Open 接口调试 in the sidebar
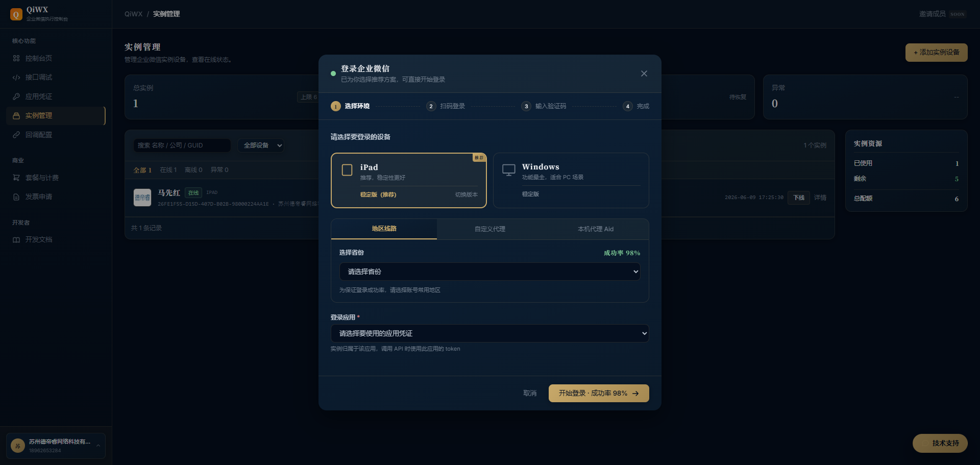Image resolution: width=980 pixels, height=465 pixels. pyautogui.click(x=56, y=78)
